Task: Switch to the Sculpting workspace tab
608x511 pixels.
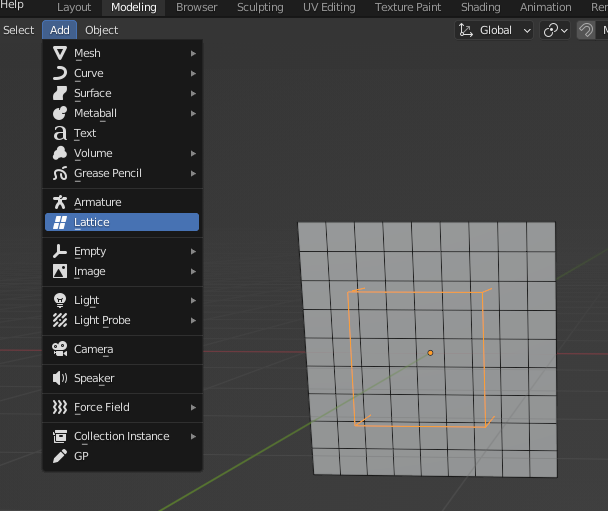Action: coord(259,7)
